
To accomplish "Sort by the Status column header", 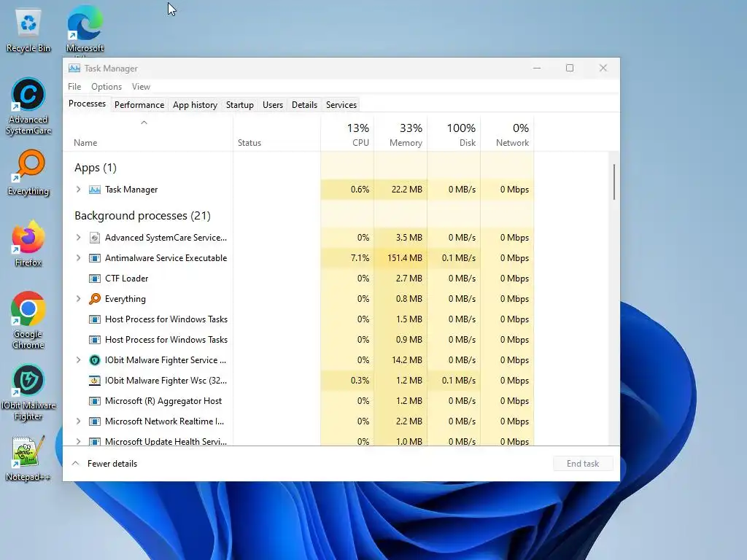I will coord(276,135).
